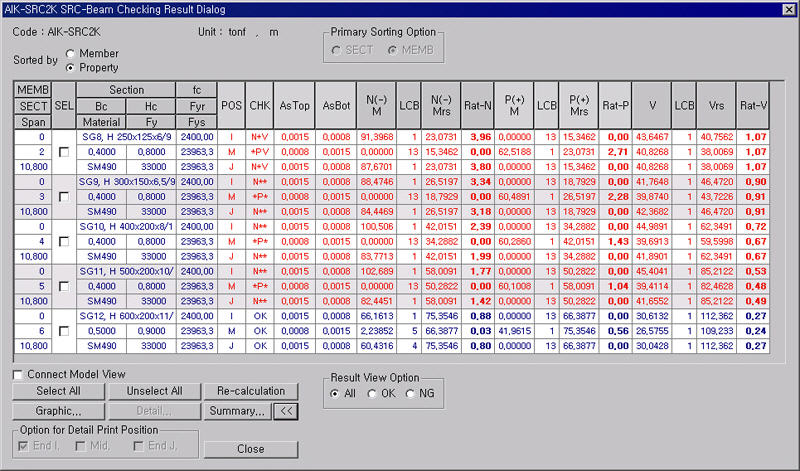This screenshot has height=471, width=800.
Task: Select the Member sorting radio button
Action: tap(70, 54)
